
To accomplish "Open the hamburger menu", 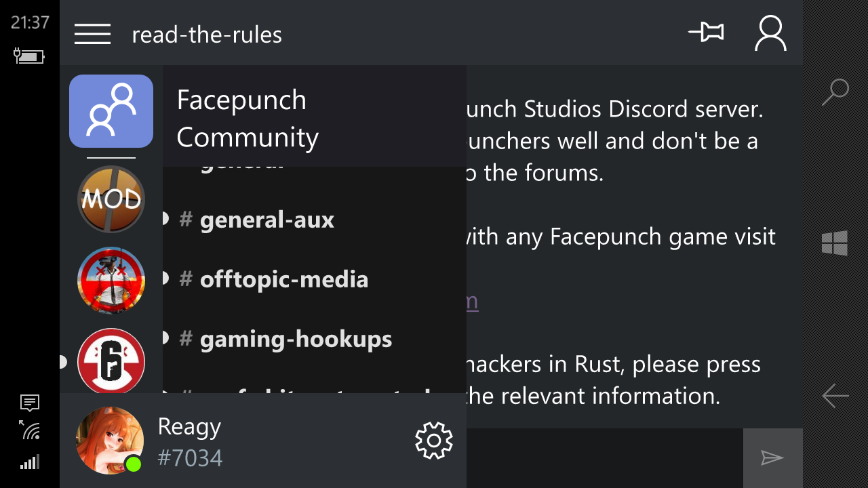I will (92, 34).
